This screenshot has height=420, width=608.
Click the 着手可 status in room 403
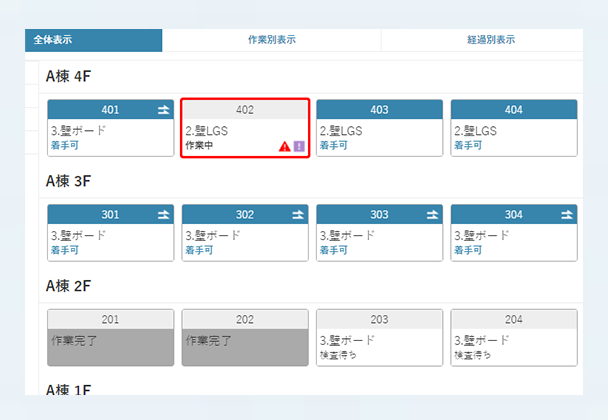tap(333, 145)
